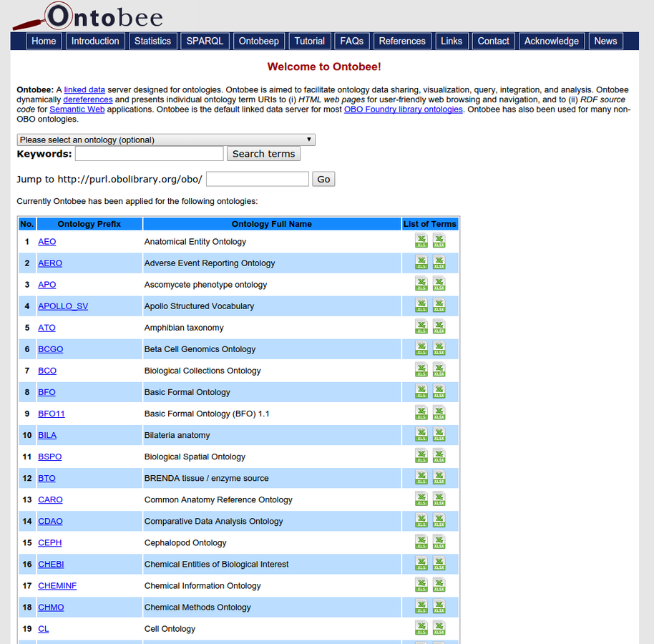Download XLS term list for CHEBI
This screenshot has height=644, width=654.
click(x=421, y=563)
